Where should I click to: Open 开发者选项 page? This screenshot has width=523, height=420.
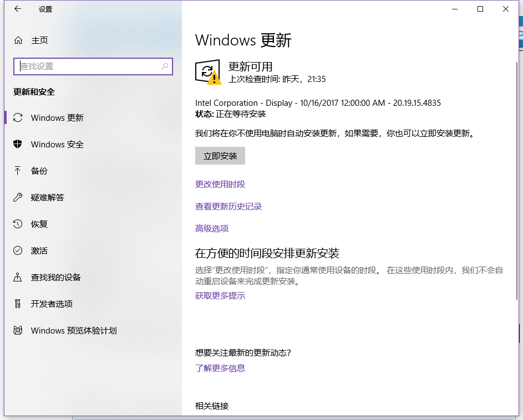[x=52, y=304]
